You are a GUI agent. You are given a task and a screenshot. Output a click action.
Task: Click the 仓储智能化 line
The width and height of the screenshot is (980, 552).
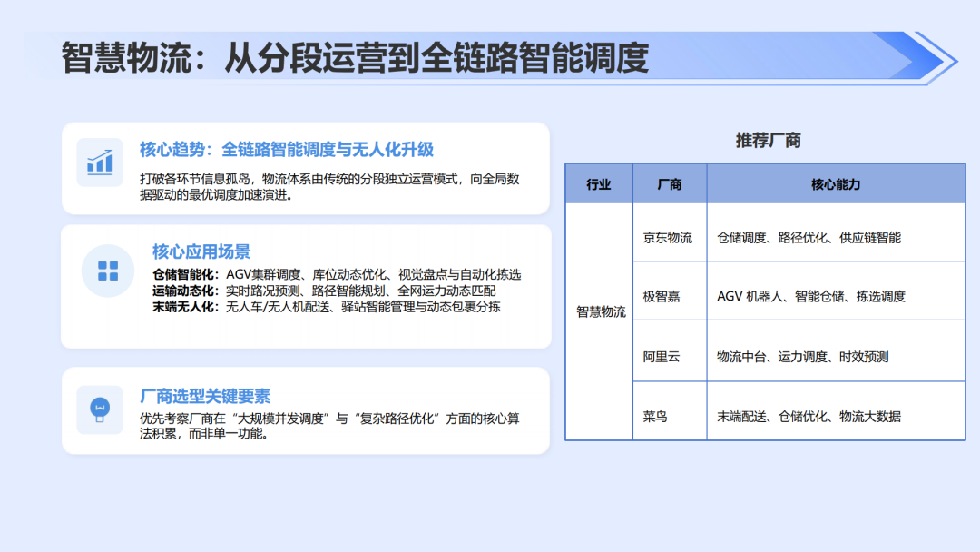tap(337, 274)
